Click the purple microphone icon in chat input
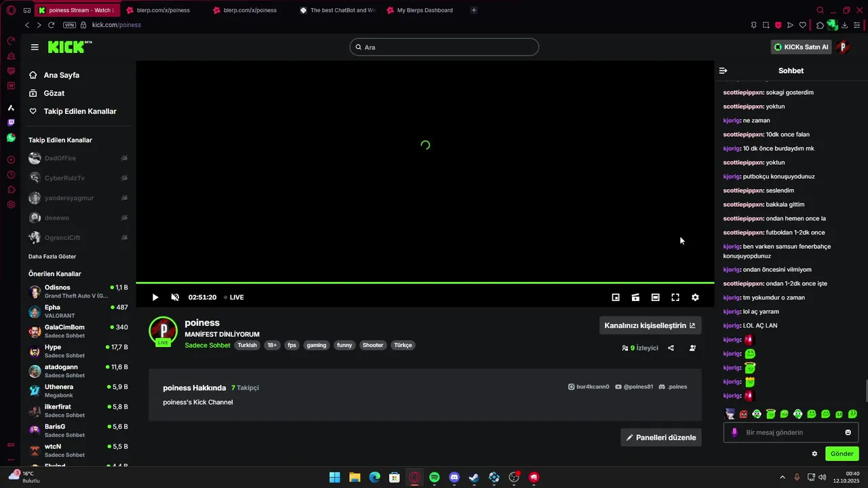Image resolution: width=868 pixels, height=488 pixels. (734, 432)
